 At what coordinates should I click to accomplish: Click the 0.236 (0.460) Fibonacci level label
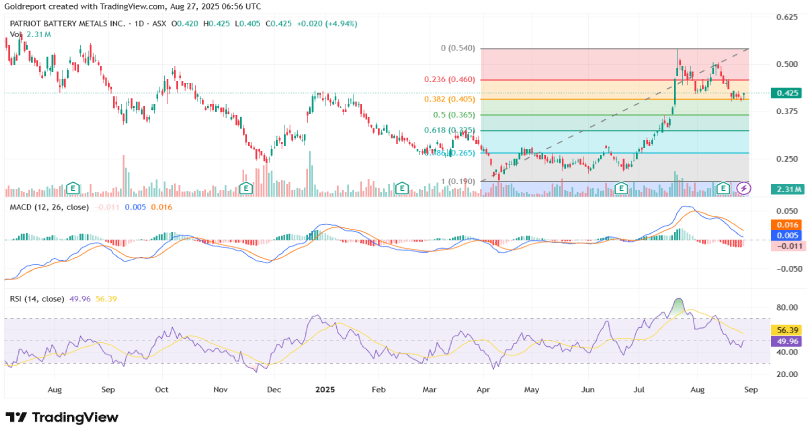coord(451,80)
